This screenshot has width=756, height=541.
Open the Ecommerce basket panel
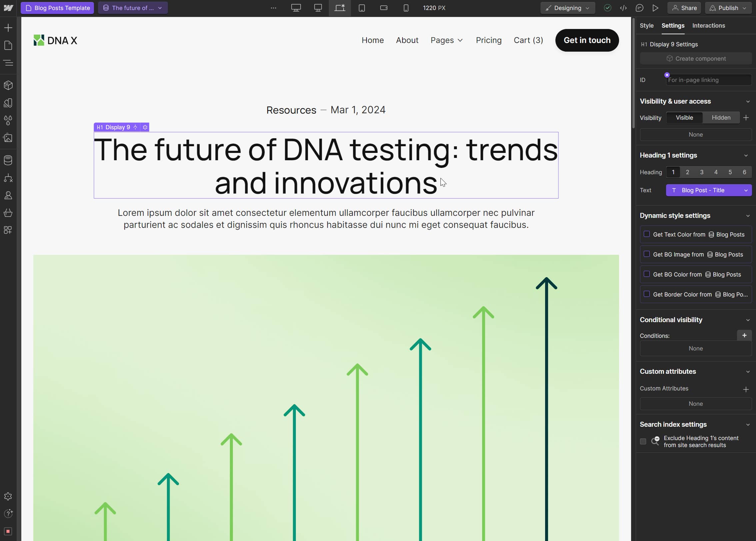pyautogui.click(x=8, y=213)
